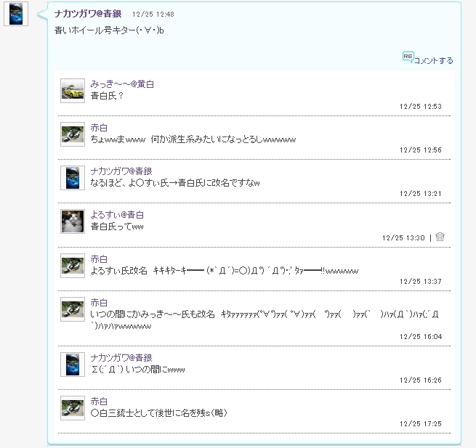Click the RE comment speech bubble icon
476x448 pixels.
pyautogui.click(x=408, y=57)
